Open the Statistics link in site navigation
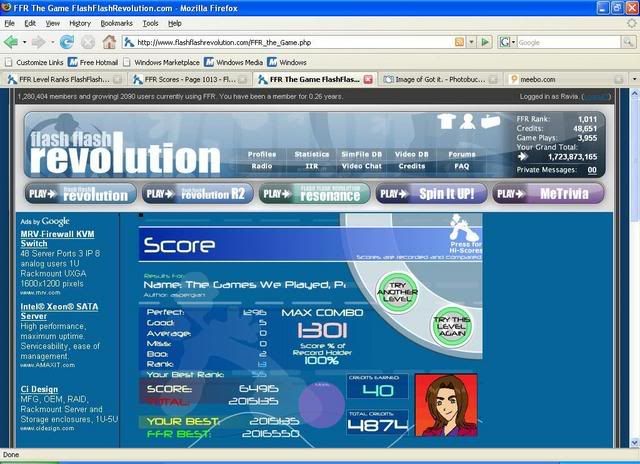 (x=312, y=155)
